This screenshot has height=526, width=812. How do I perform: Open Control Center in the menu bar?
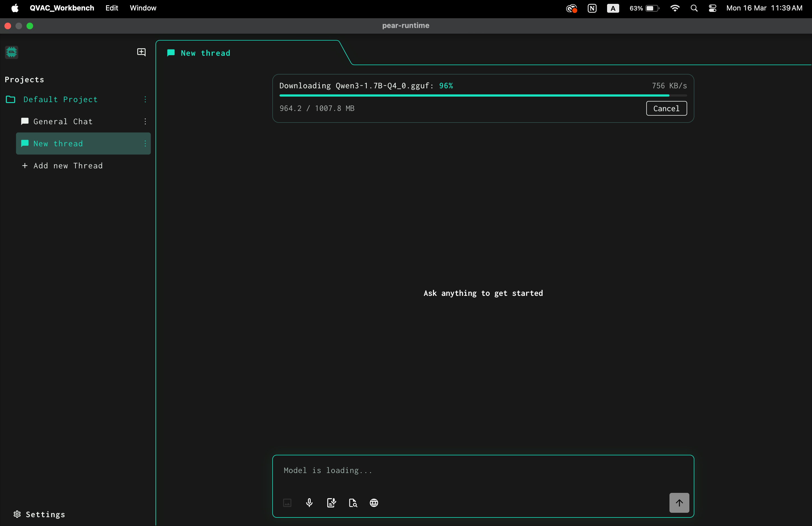coord(712,8)
